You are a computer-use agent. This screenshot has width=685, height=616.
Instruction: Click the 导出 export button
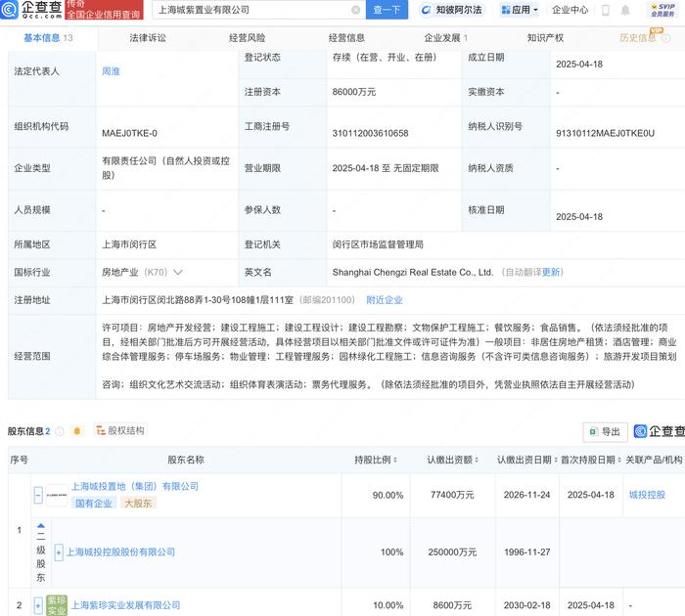(605, 432)
